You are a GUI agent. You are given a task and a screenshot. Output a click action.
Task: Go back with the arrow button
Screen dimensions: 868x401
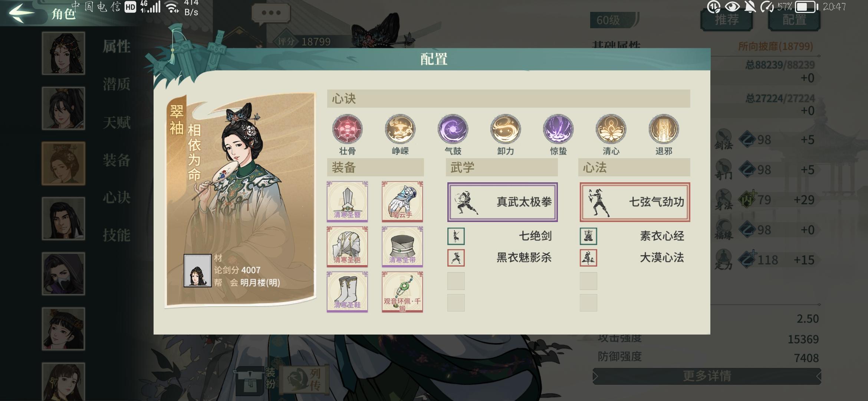pos(21,13)
